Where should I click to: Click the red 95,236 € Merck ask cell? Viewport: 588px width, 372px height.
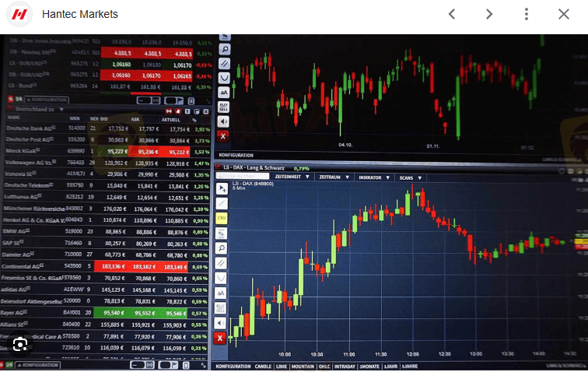pos(145,152)
